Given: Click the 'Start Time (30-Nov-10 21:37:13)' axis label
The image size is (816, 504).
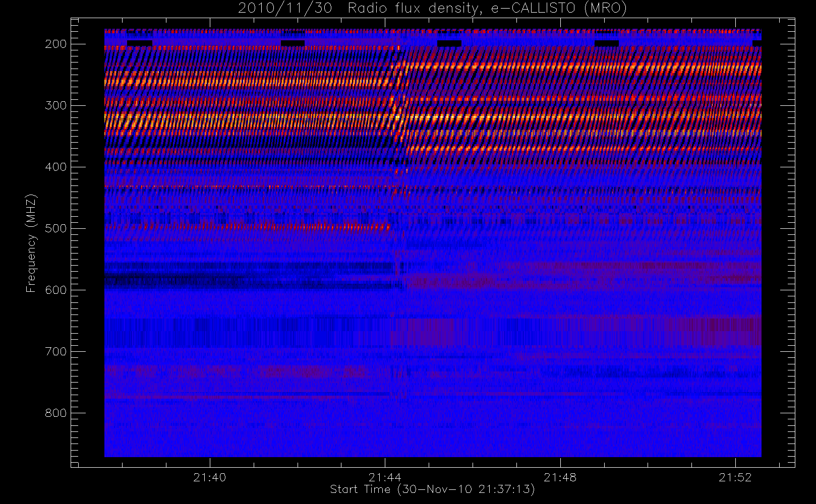Looking at the screenshot, I should click(x=432, y=489).
